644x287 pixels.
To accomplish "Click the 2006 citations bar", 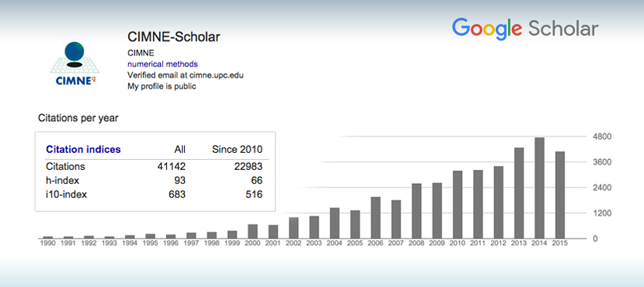I will pyautogui.click(x=375, y=218).
